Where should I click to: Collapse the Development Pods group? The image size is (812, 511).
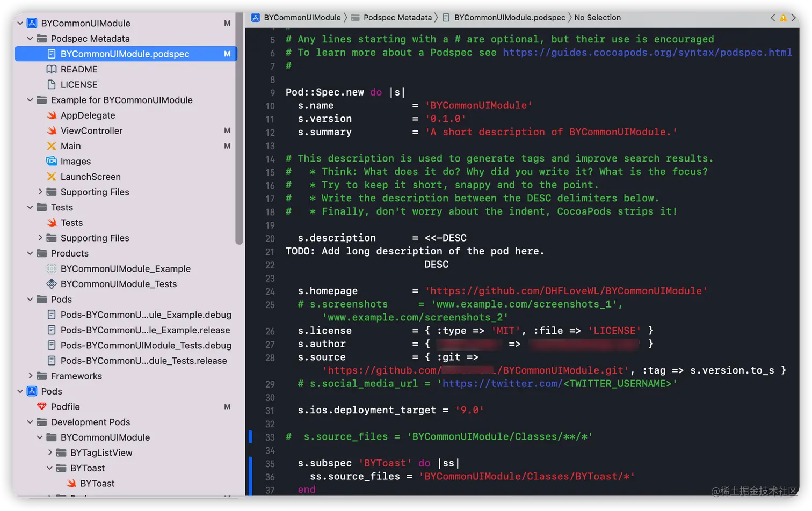[x=30, y=422]
